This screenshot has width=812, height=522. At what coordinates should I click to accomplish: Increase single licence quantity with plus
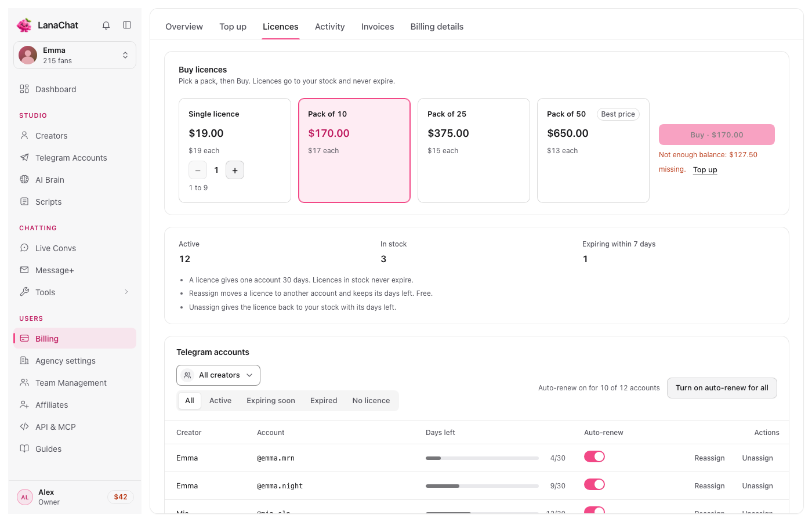(x=235, y=170)
